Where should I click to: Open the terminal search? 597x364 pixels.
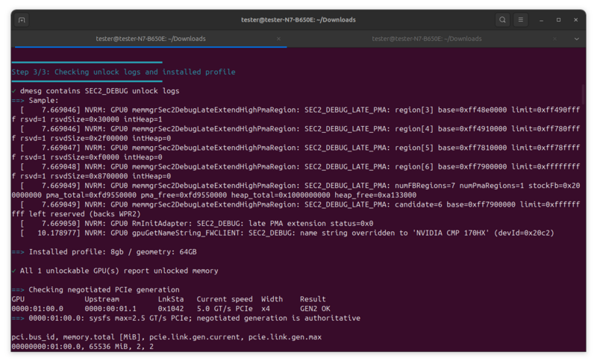click(502, 20)
